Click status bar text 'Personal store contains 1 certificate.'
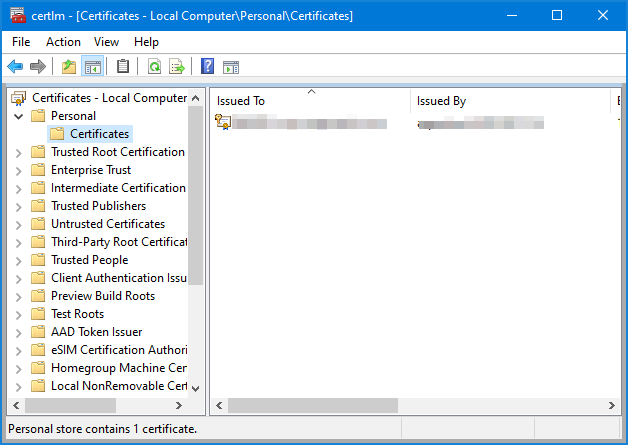Image resolution: width=628 pixels, height=445 pixels. click(x=103, y=429)
